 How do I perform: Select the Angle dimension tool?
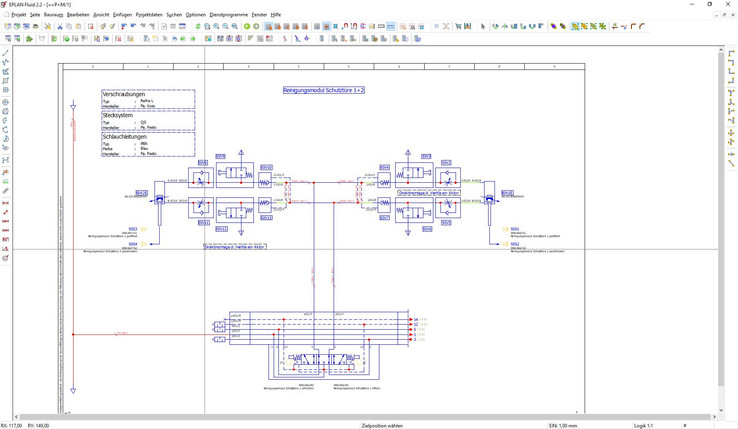click(x=6, y=249)
